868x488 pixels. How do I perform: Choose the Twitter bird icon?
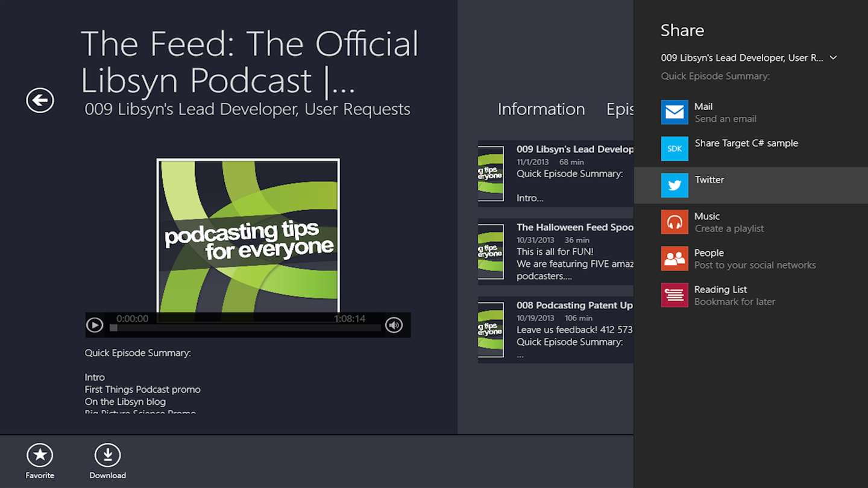[675, 186]
